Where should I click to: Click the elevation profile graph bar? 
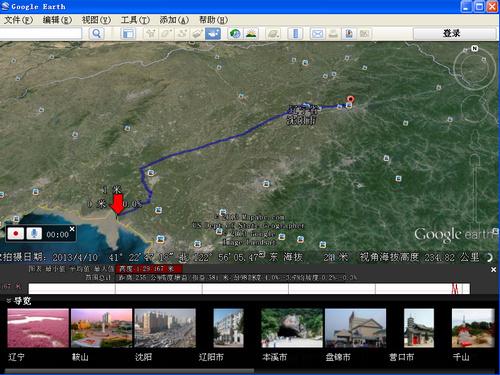pos(249,289)
